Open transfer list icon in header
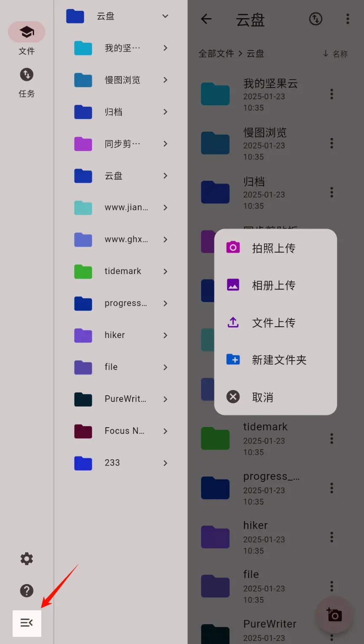This screenshot has width=364, height=644. click(x=316, y=19)
